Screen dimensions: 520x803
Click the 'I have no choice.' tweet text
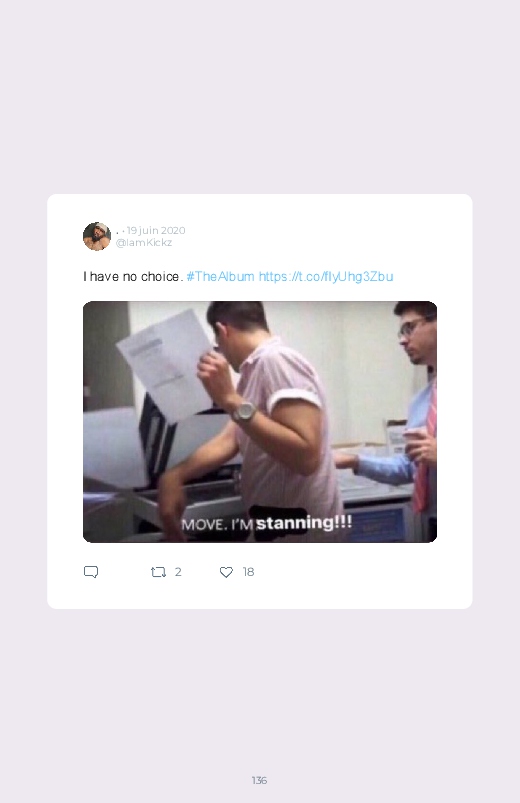point(133,277)
